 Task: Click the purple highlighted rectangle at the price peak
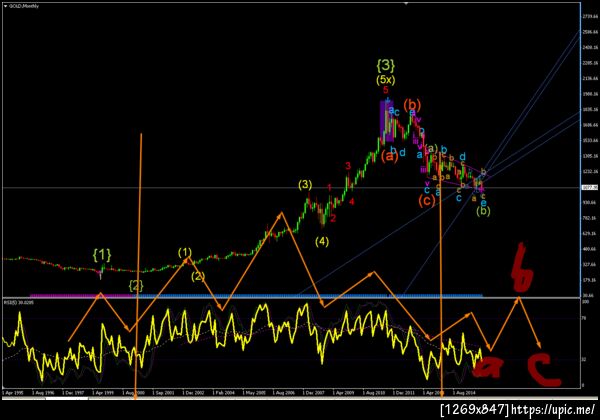point(386,120)
